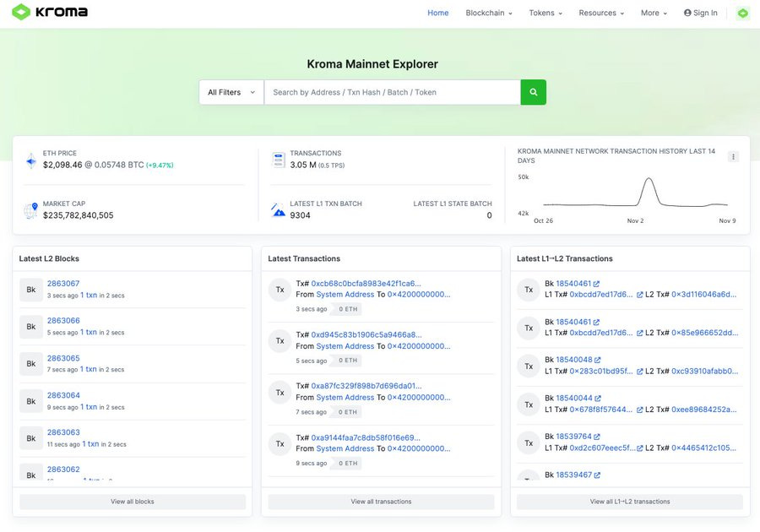Click the Tx icon beside 0xd945c83b1906c5a9466a8
This screenshot has width=760, height=532.
coord(280,341)
